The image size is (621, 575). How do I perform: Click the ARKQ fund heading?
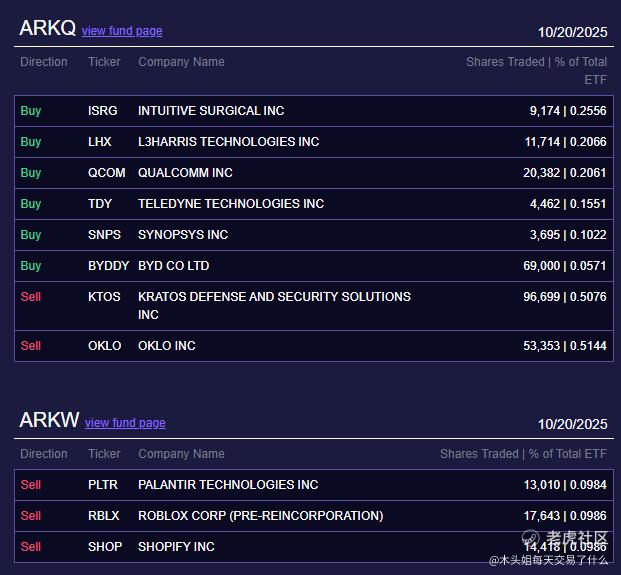coord(48,28)
